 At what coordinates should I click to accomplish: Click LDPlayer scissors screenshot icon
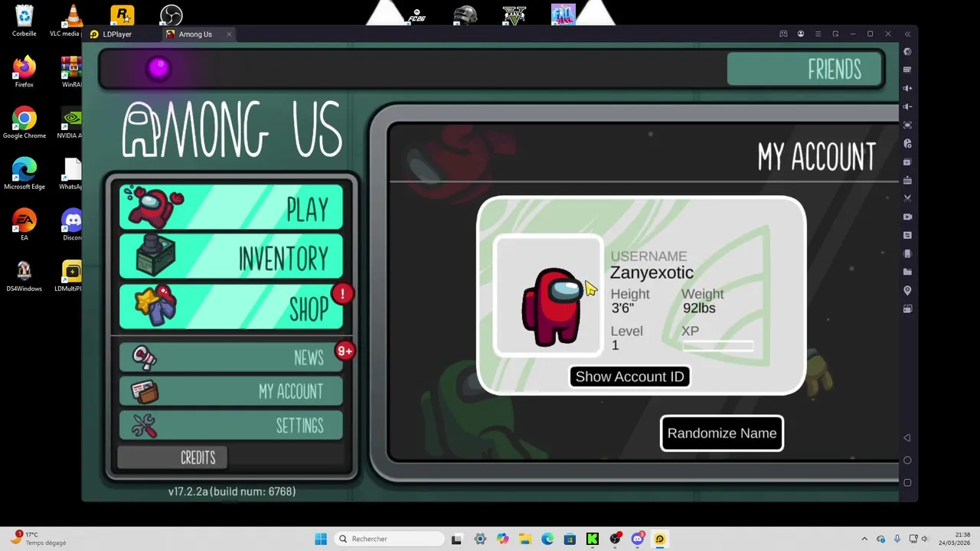click(907, 198)
